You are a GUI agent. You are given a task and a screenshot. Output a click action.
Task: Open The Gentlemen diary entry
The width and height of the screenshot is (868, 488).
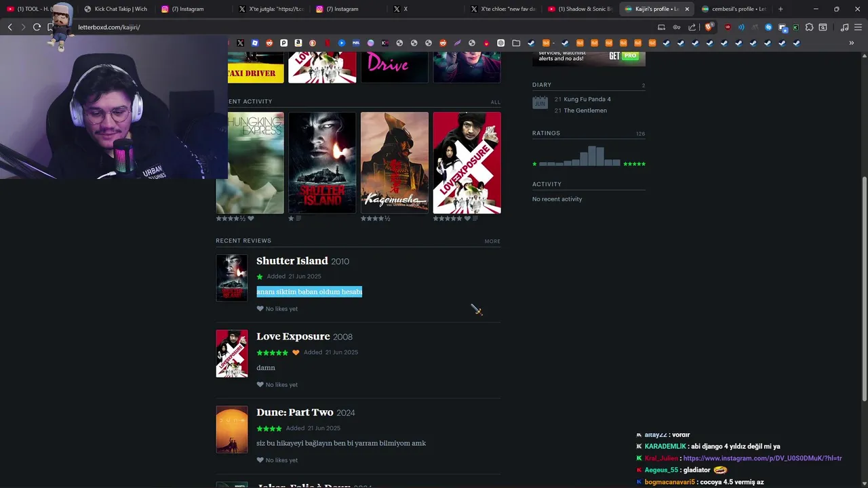pos(585,110)
